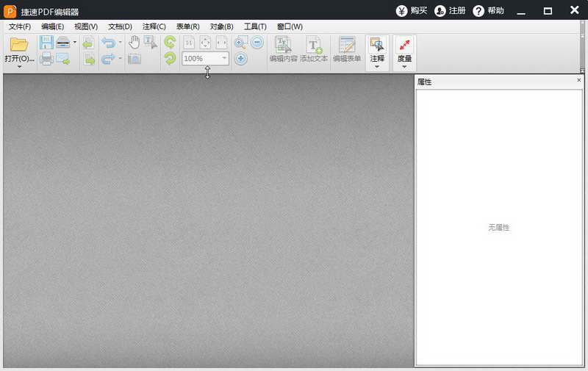Click the 帮助 button in title bar
588x371 pixels.
point(488,11)
